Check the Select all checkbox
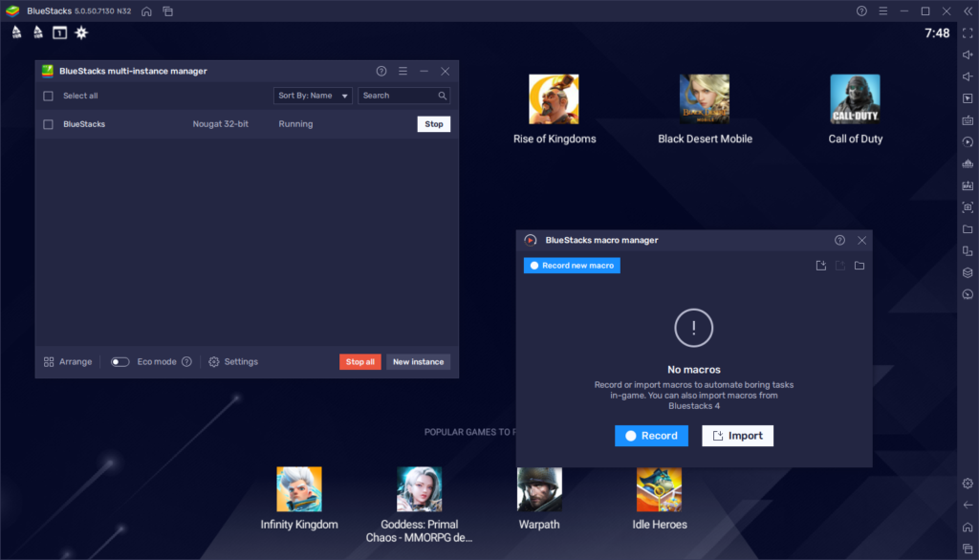 pos(47,96)
